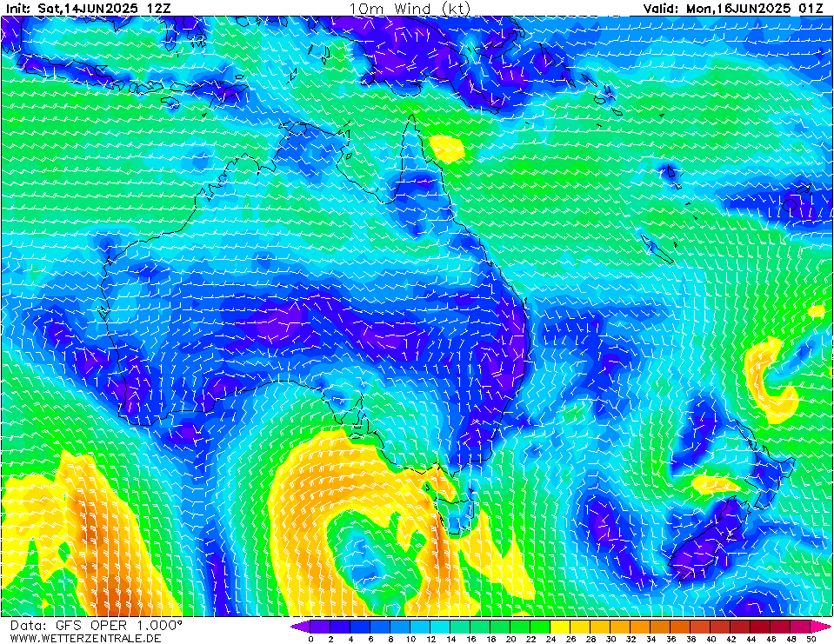Select the purple left arrow below 0 on legend
Viewport: 834px width, 644px height.
[x=300, y=627]
